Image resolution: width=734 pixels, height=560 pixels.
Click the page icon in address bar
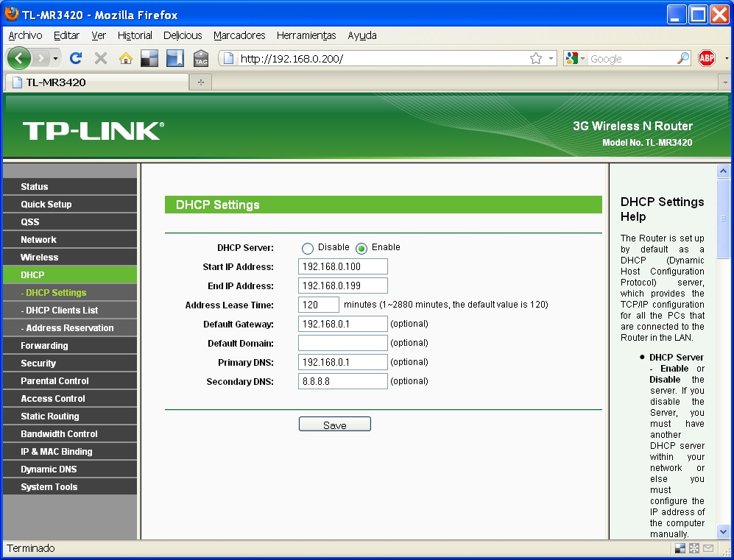[x=228, y=58]
